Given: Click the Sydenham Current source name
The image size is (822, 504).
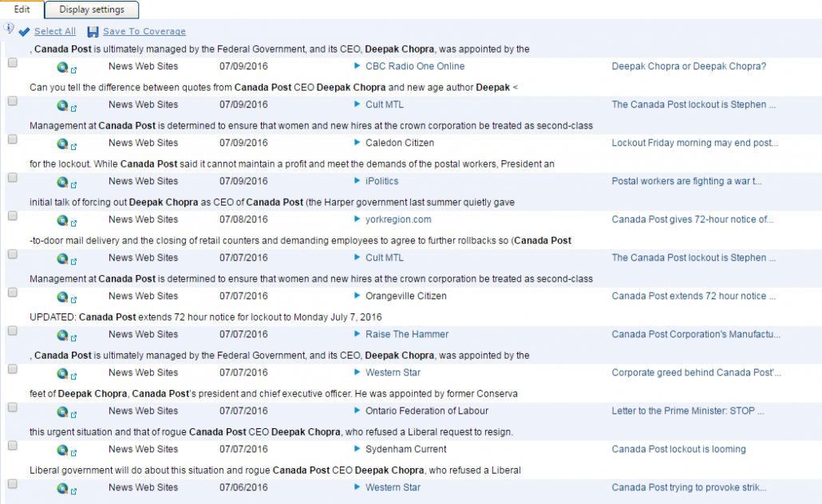Looking at the screenshot, I should click(405, 449).
